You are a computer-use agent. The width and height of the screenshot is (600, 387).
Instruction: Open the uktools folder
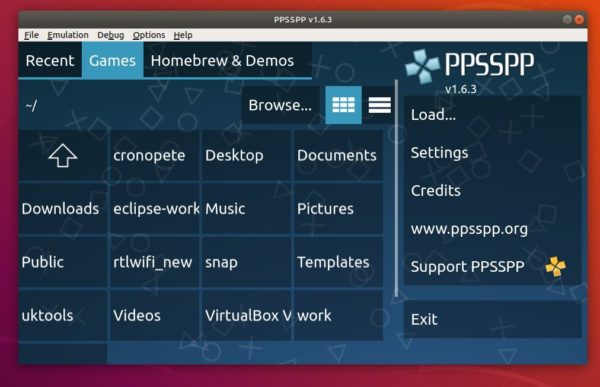(x=63, y=315)
